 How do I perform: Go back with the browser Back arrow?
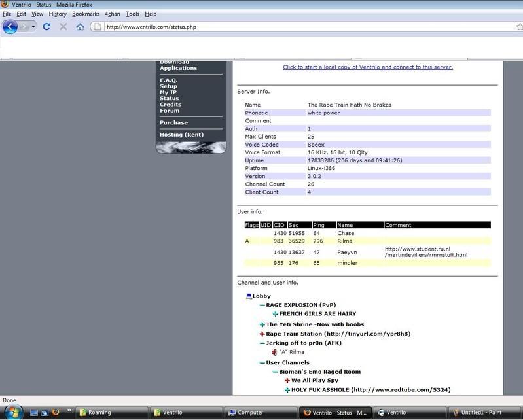(x=10, y=27)
